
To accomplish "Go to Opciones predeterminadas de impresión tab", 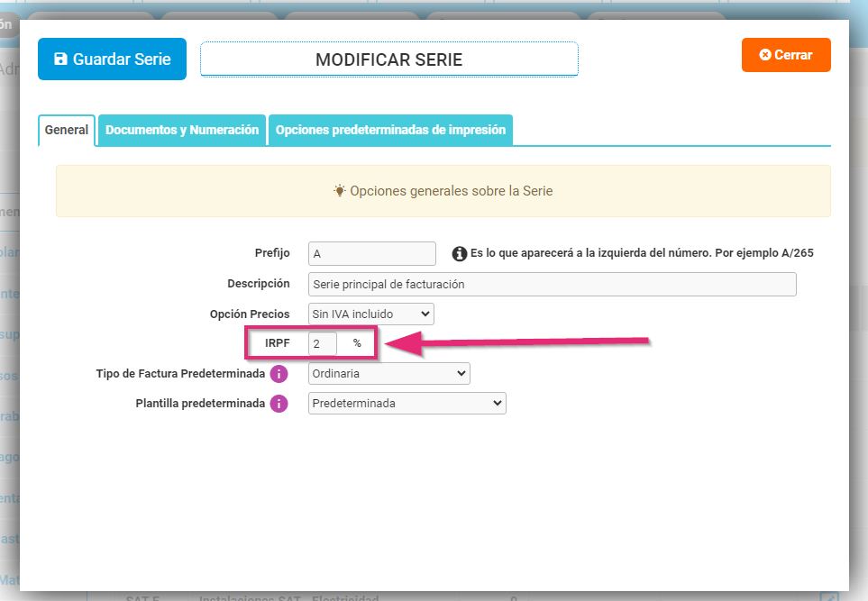I will 390,130.
